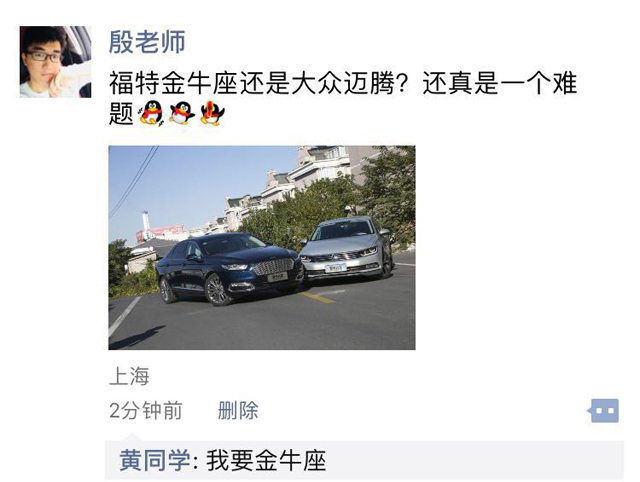Tap the third penguin emoji
Screen dimensions: 640x482
point(212,113)
